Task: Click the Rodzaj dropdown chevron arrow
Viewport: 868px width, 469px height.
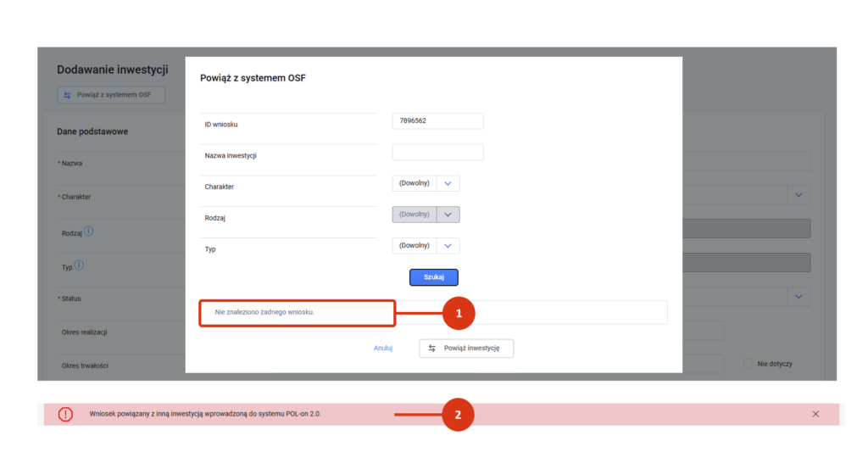Action: coord(448,215)
